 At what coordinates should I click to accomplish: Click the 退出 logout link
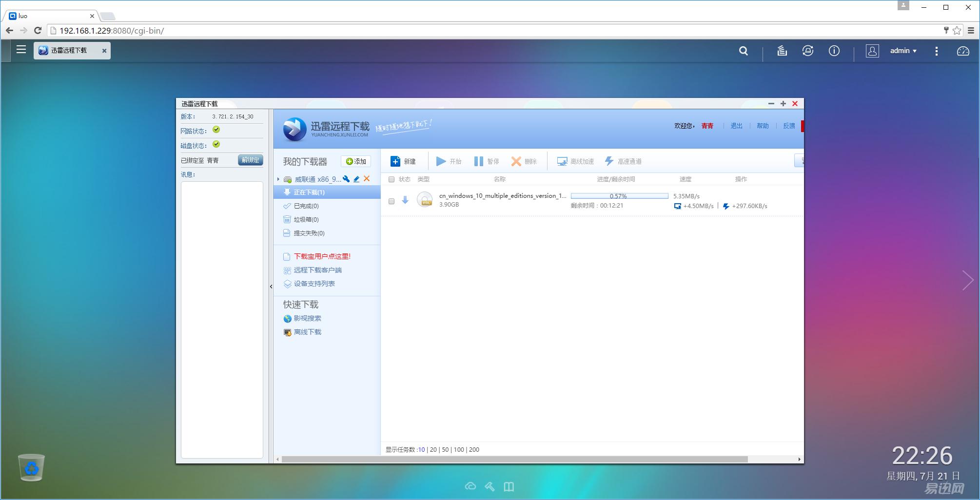[736, 126]
